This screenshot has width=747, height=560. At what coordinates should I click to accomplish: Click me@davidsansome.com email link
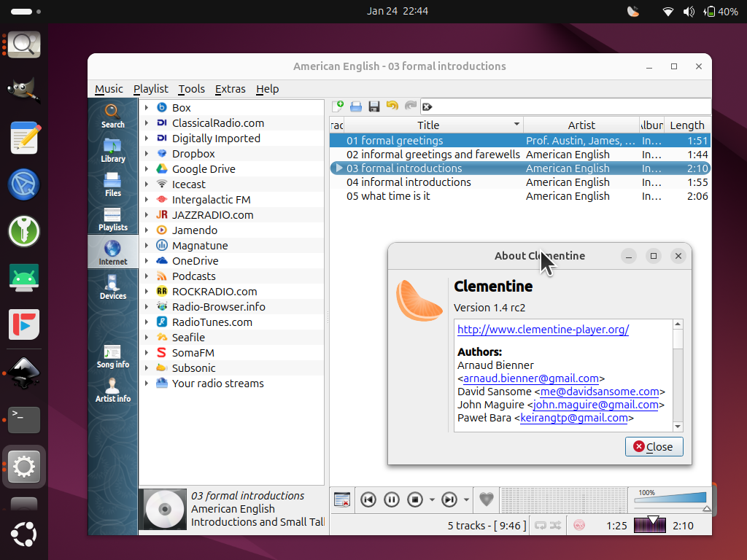coord(600,392)
